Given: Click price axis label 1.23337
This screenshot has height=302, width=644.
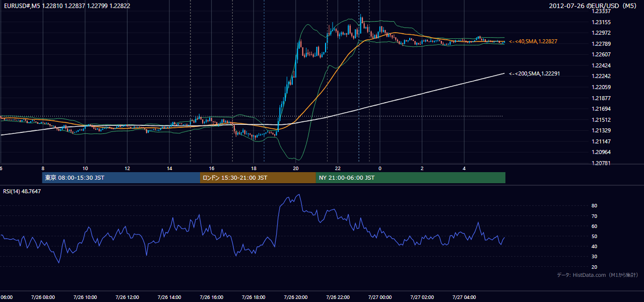Looking at the screenshot, I should [601, 11].
